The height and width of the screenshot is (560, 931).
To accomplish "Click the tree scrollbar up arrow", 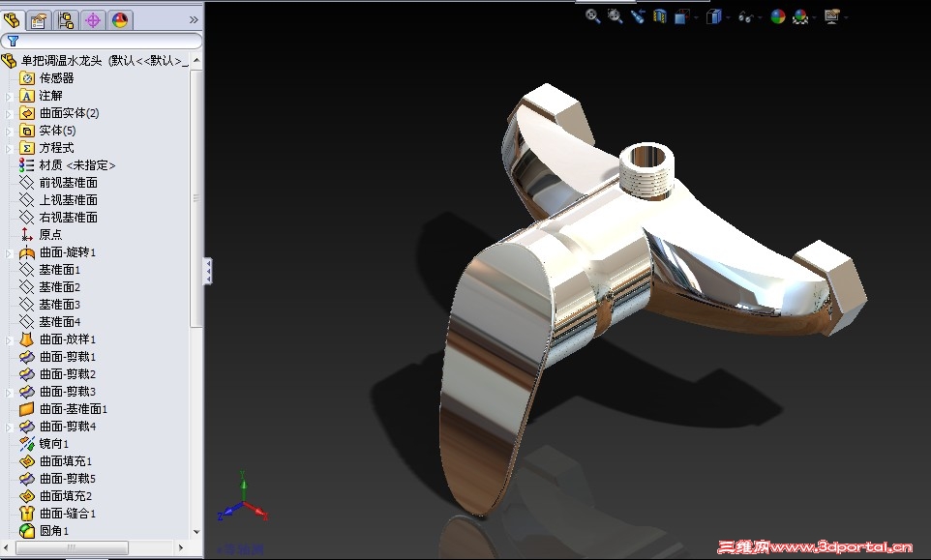I will [196, 61].
